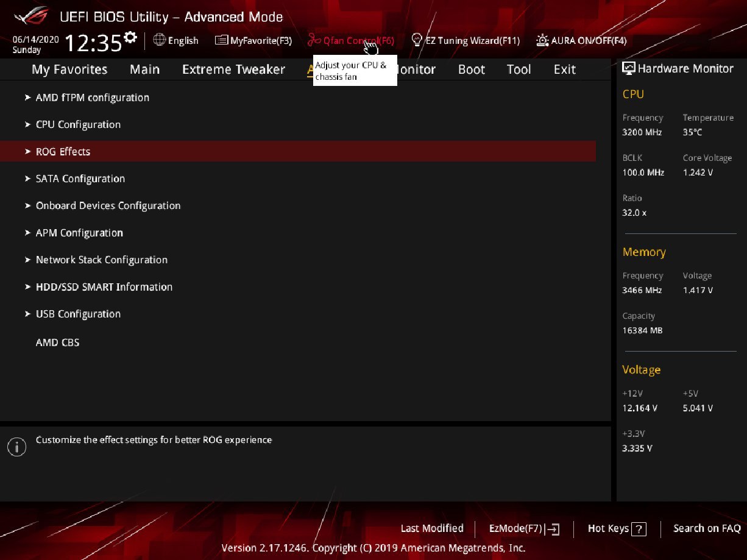Open ROG Effects entry

[x=298, y=151]
